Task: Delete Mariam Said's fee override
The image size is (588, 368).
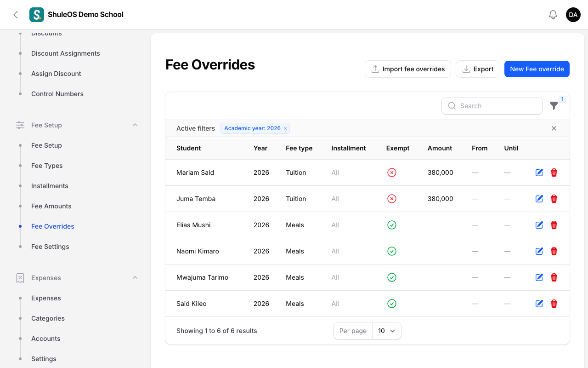Action: [554, 172]
